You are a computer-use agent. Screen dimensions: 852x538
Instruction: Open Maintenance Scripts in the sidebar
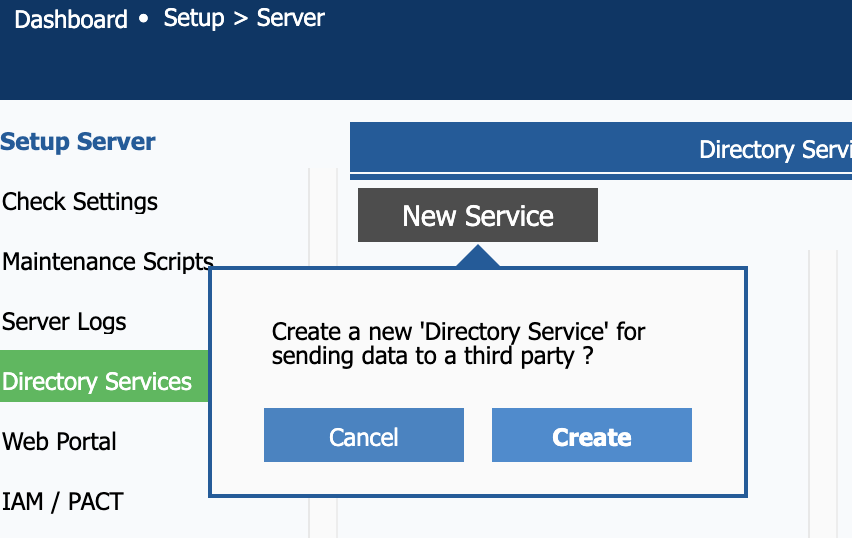coord(107,262)
